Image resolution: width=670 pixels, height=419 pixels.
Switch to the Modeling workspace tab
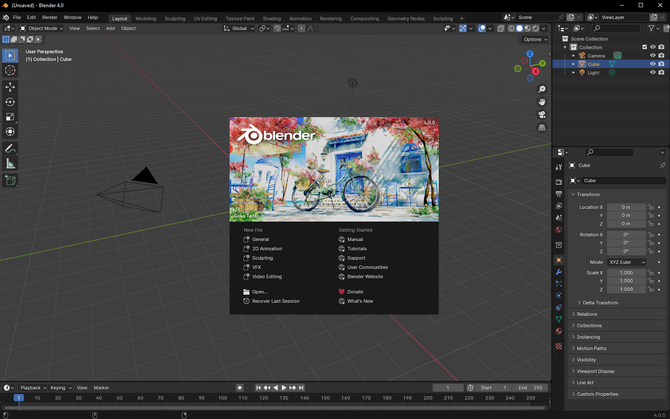coord(146,18)
